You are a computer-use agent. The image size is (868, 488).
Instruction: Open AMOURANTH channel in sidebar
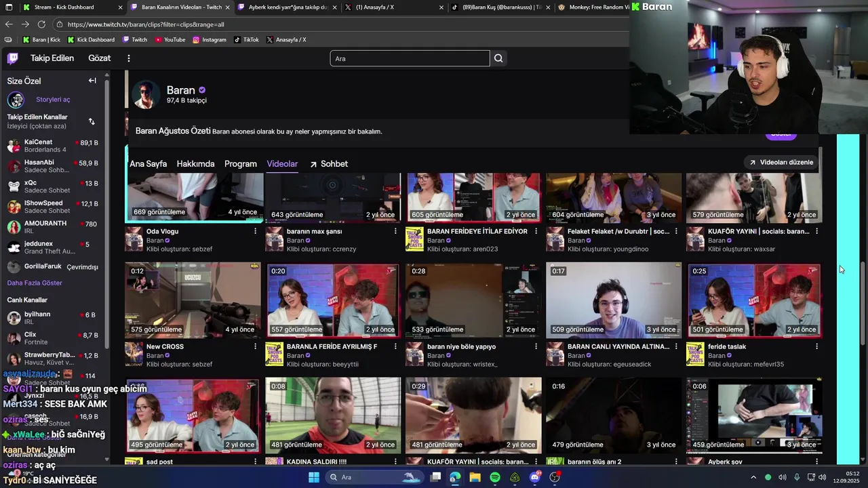pos(53,227)
